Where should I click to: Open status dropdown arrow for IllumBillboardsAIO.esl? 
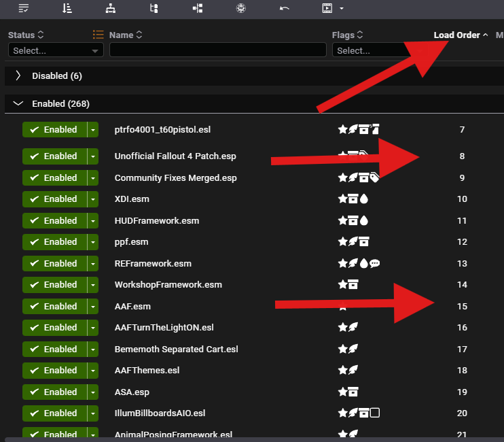93,413
